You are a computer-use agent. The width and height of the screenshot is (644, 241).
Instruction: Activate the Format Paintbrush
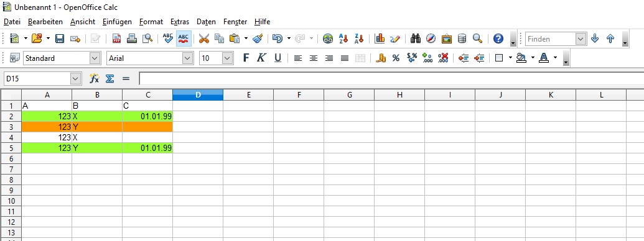[258, 39]
